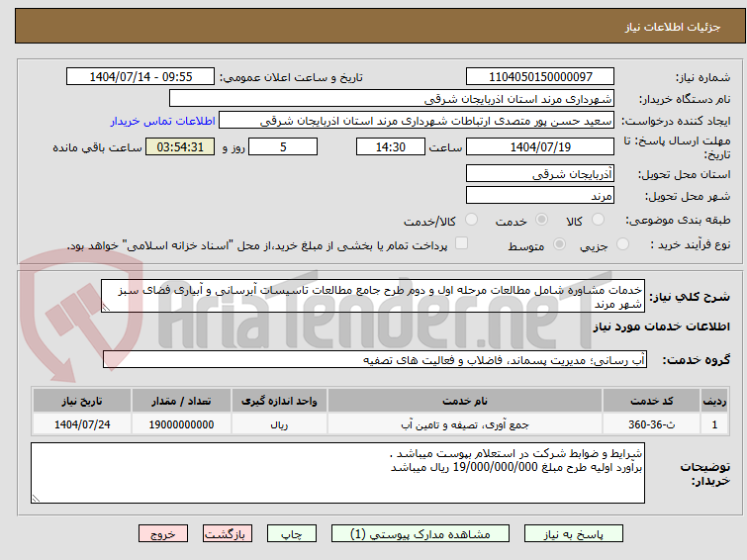
Task: Click the شرح کلی نیاز text area
Action: coord(373,297)
